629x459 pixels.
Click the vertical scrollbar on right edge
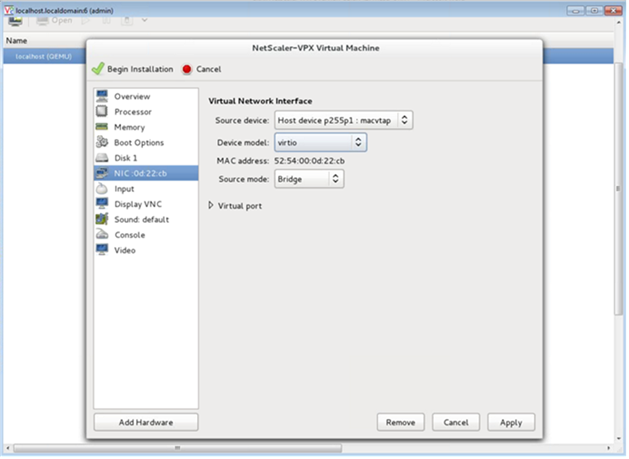(x=618, y=189)
